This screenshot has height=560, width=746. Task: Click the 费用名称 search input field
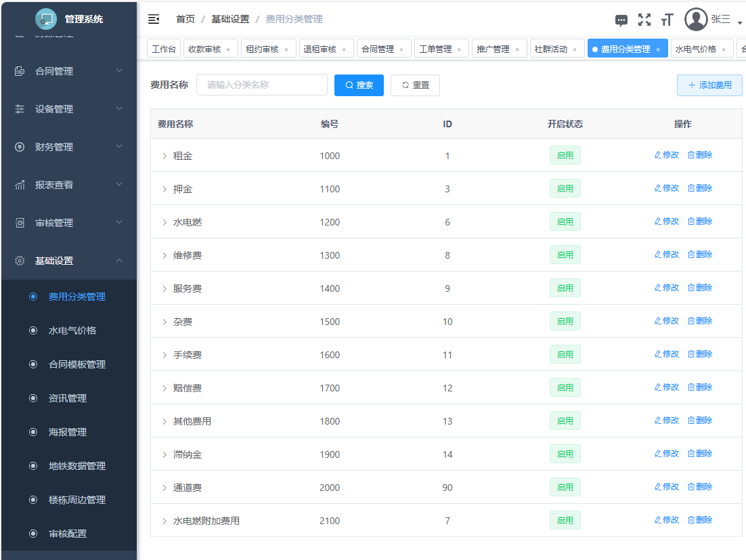pyautogui.click(x=262, y=85)
